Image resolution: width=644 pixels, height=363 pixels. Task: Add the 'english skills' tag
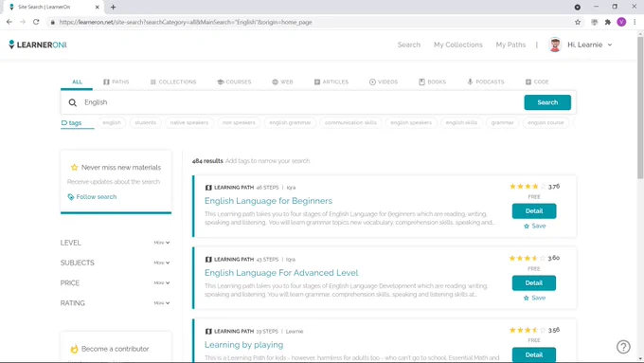coord(461,122)
